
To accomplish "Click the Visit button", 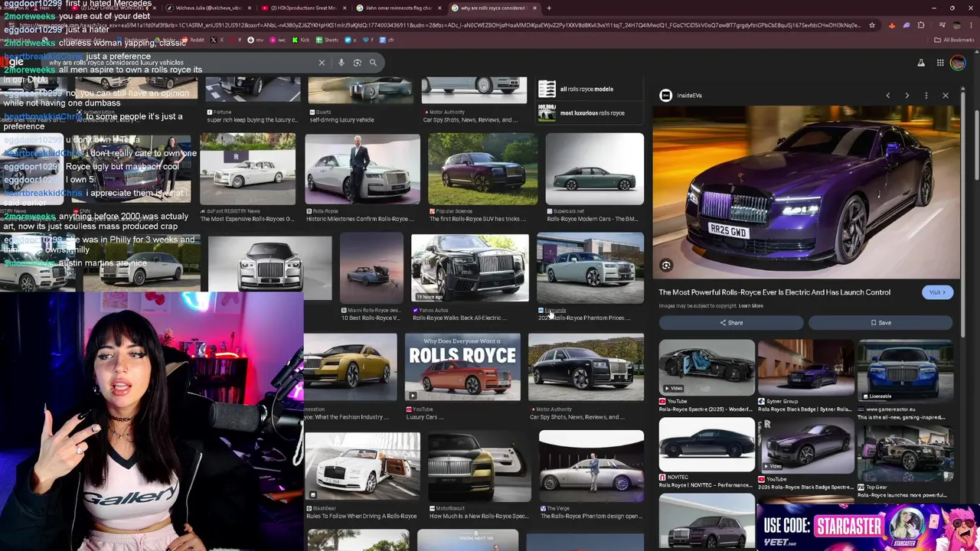I will (x=937, y=292).
